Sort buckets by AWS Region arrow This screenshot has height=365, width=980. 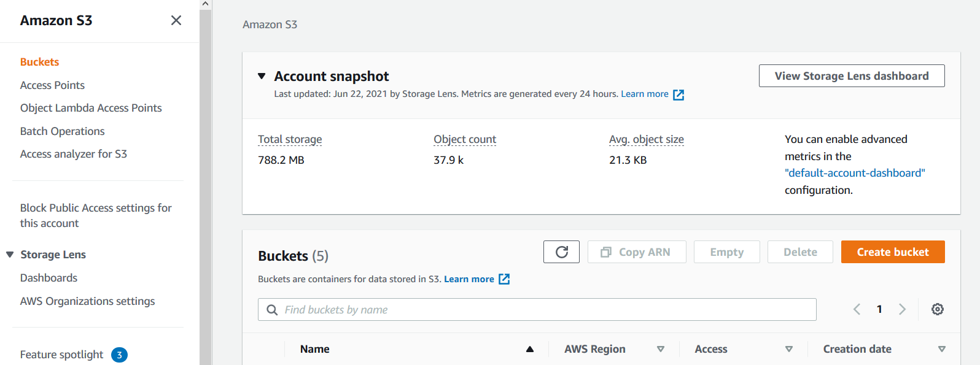coord(661,349)
